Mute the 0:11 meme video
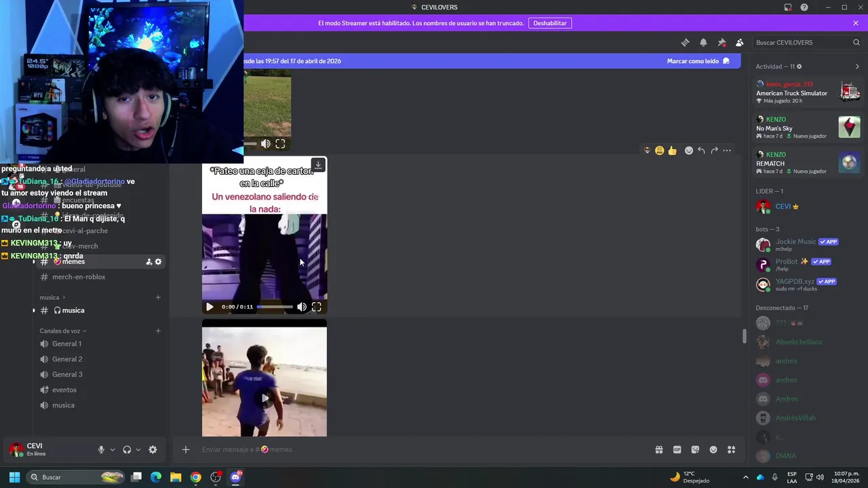 (x=302, y=307)
